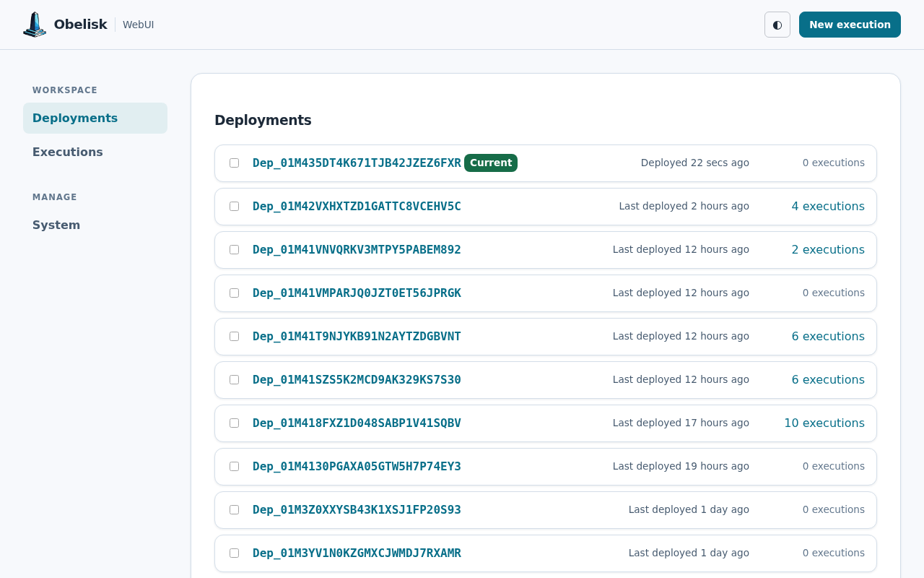
Task: Open deployment Dep_01M42VXHXTZD1GATTC8VCEHV5C
Action: (357, 206)
